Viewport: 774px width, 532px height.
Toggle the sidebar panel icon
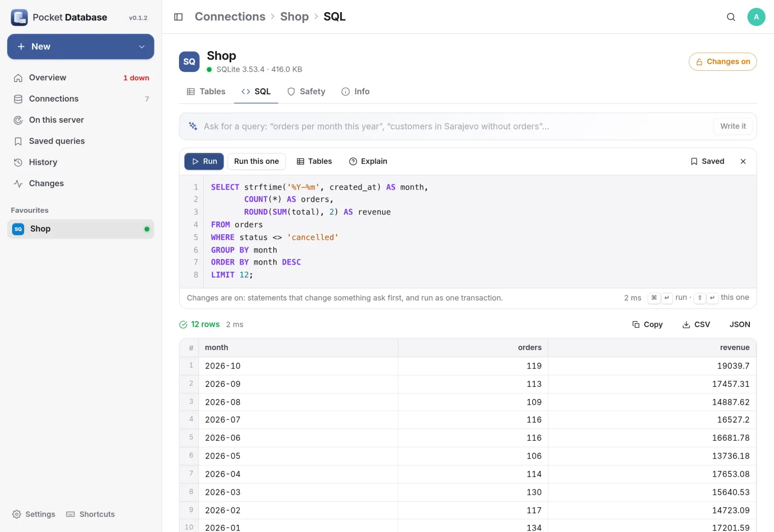click(x=178, y=17)
